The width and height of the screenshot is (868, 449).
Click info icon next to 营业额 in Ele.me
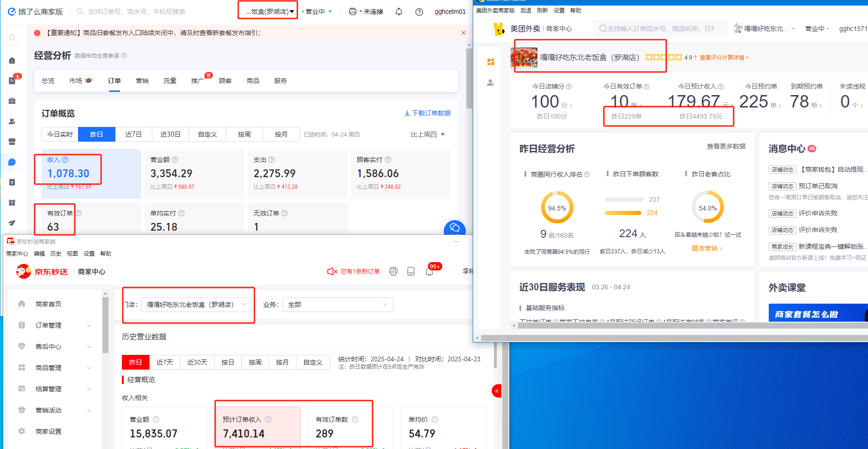coord(175,160)
